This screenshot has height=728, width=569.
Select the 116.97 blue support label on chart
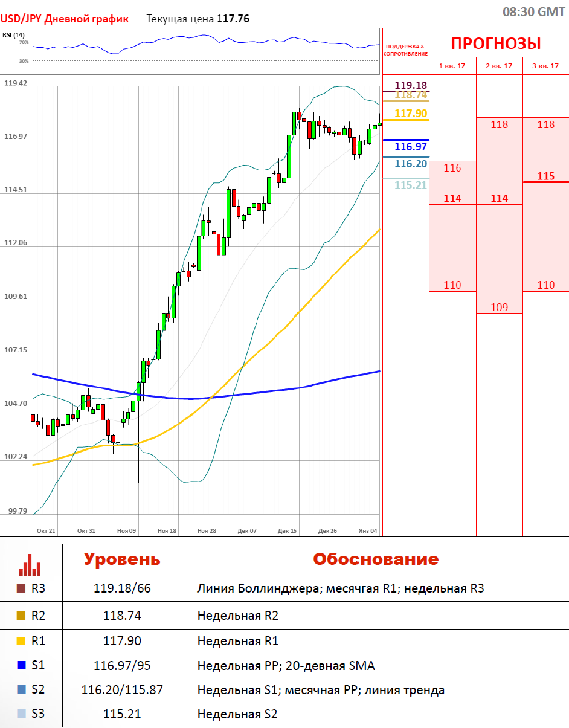[x=411, y=147]
